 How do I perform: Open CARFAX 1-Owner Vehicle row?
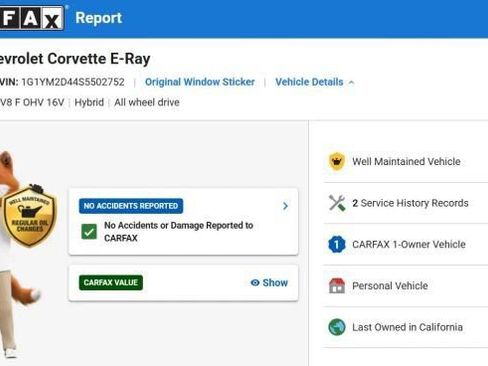[x=406, y=244]
